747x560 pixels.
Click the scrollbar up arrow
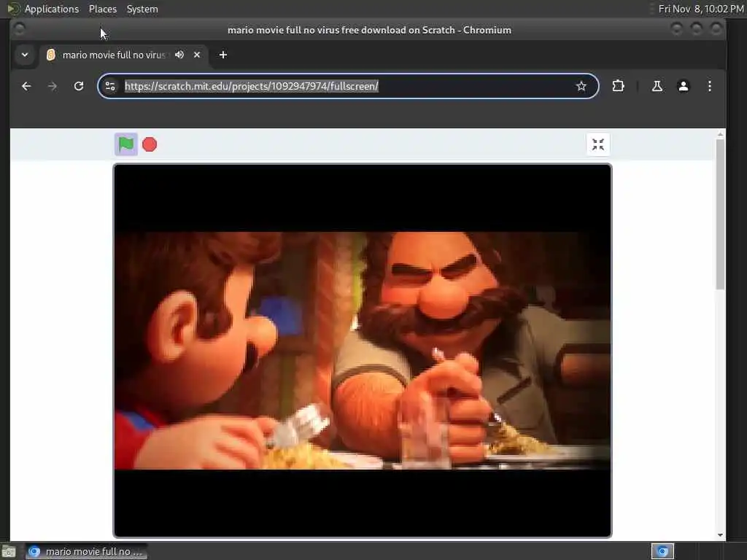tap(720, 135)
